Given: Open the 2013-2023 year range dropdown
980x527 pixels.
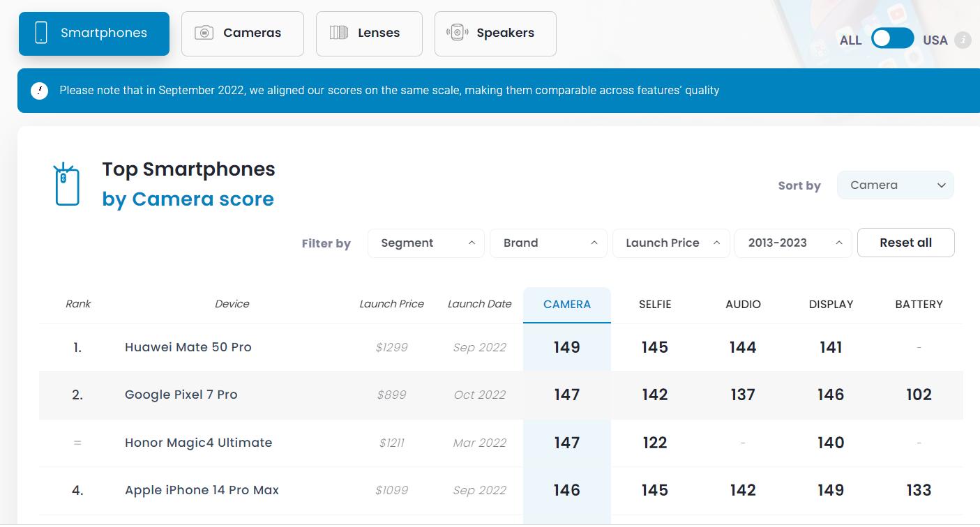Looking at the screenshot, I should tap(793, 243).
